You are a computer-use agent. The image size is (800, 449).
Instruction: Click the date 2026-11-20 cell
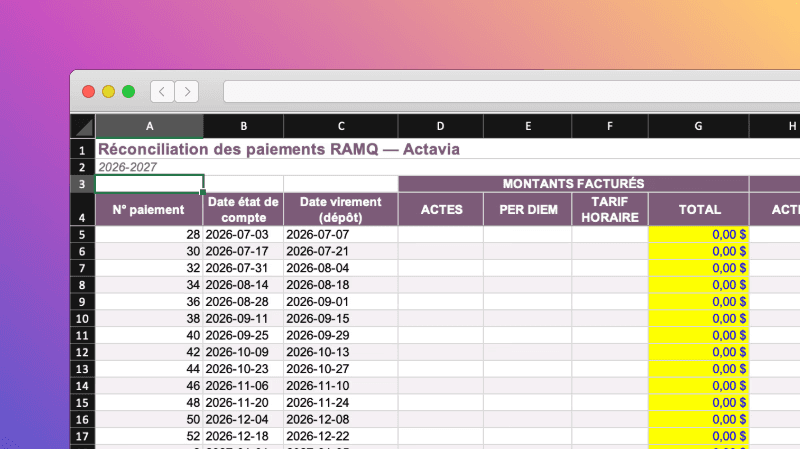pos(243,403)
